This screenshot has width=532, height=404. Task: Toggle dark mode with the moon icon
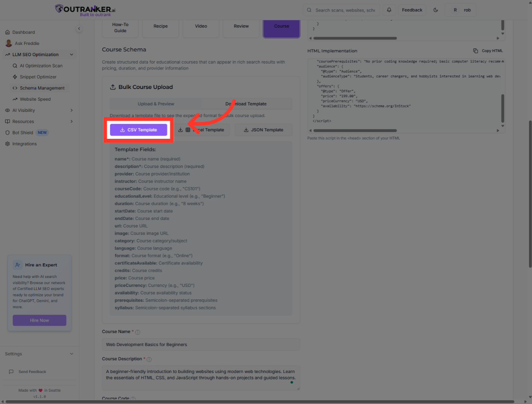coord(435,10)
